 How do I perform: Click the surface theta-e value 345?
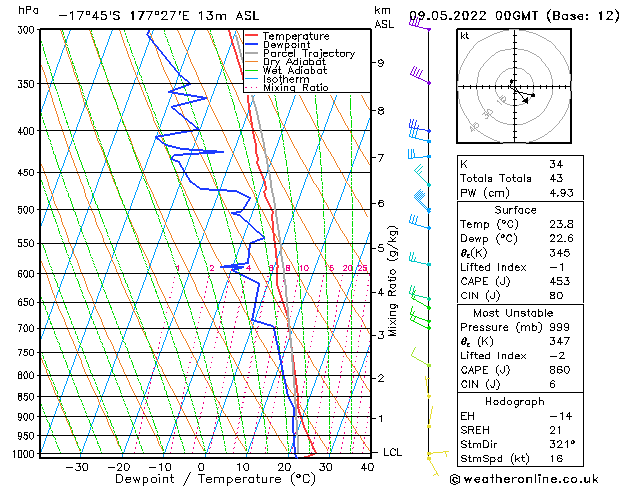(560, 253)
